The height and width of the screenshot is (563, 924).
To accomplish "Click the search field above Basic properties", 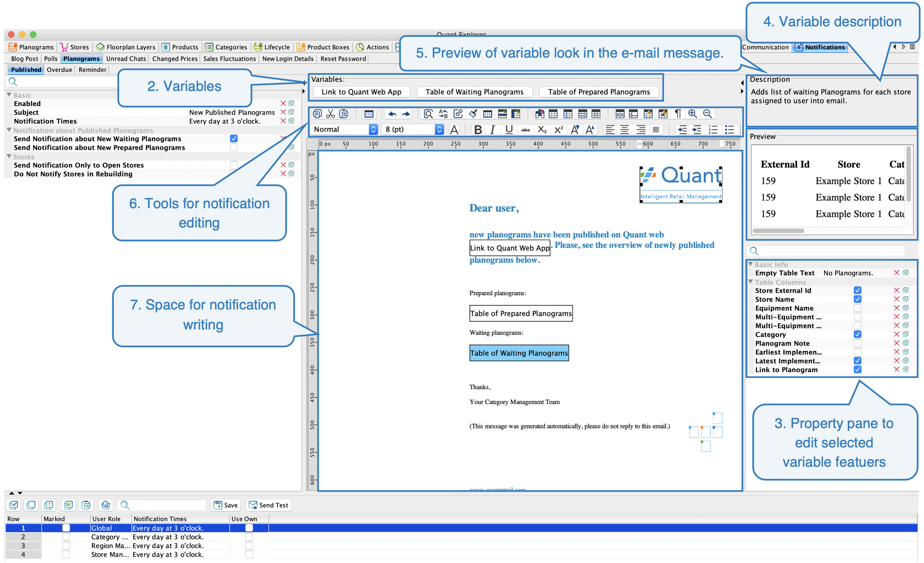I will point(62,82).
